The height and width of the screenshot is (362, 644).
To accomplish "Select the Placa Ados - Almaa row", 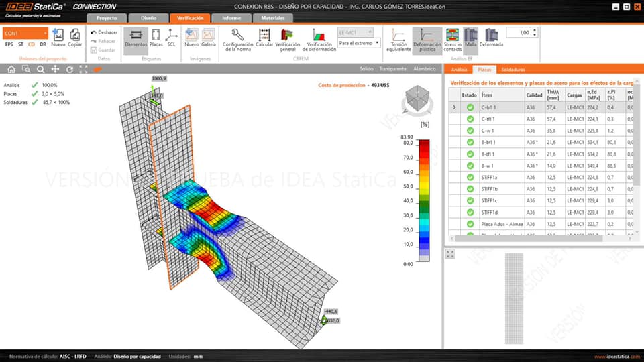I will [x=542, y=224].
